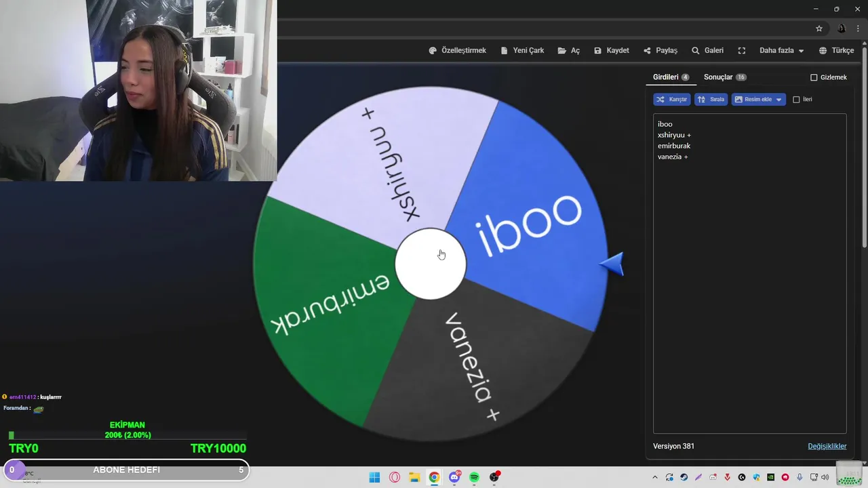Spin the wheel via its white center
The image size is (868, 488).
tap(431, 264)
